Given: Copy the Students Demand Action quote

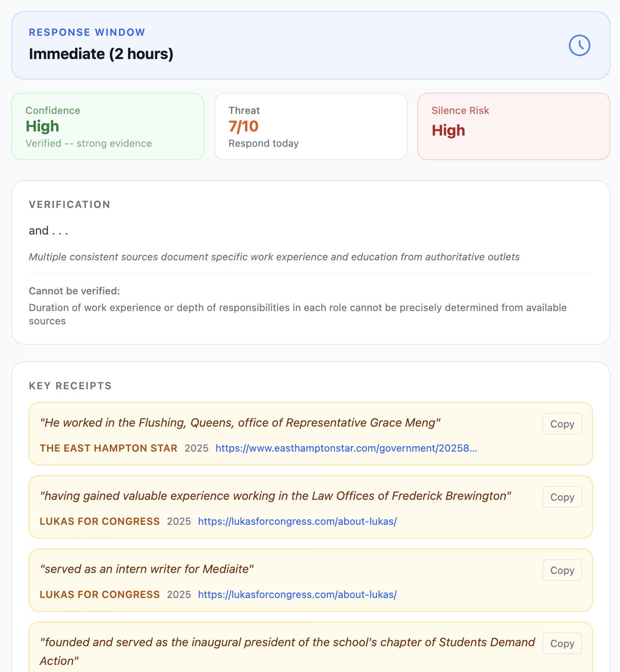Looking at the screenshot, I should pos(562,643).
